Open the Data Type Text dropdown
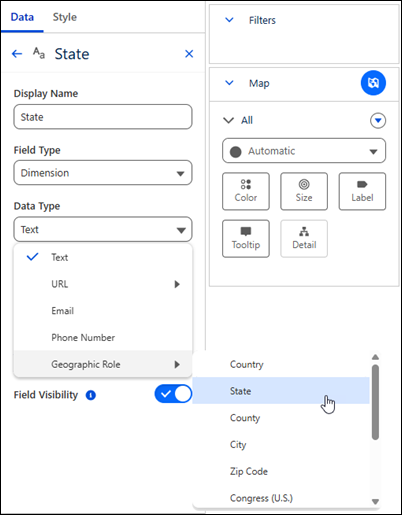 click(103, 229)
